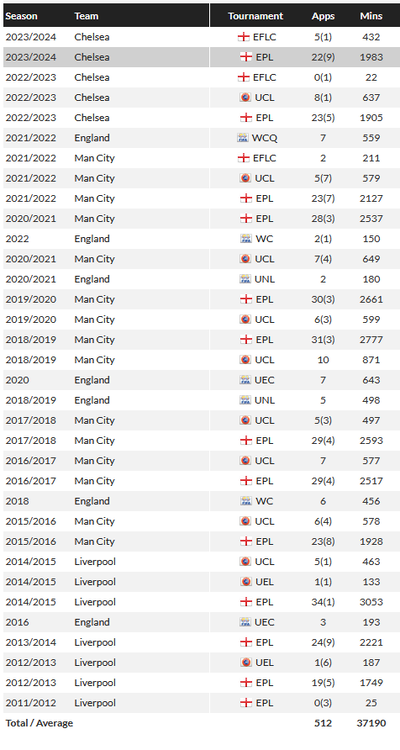Sort table by Team column header
The image size is (400, 750).
coord(86,16)
